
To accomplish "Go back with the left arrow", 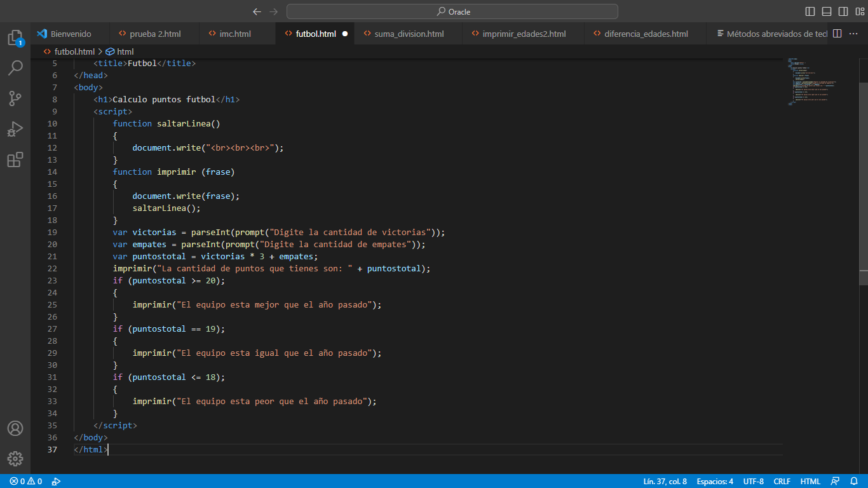I will tap(257, 11).
